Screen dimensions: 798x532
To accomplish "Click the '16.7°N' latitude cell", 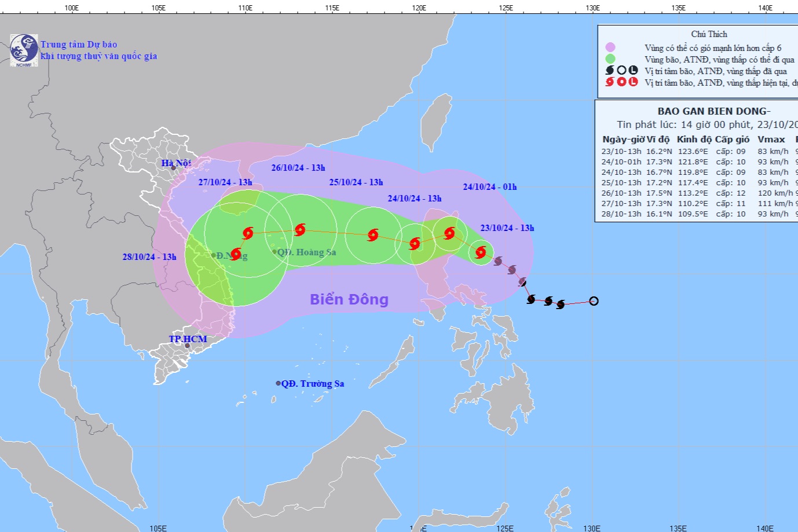I will click(659, 173).
